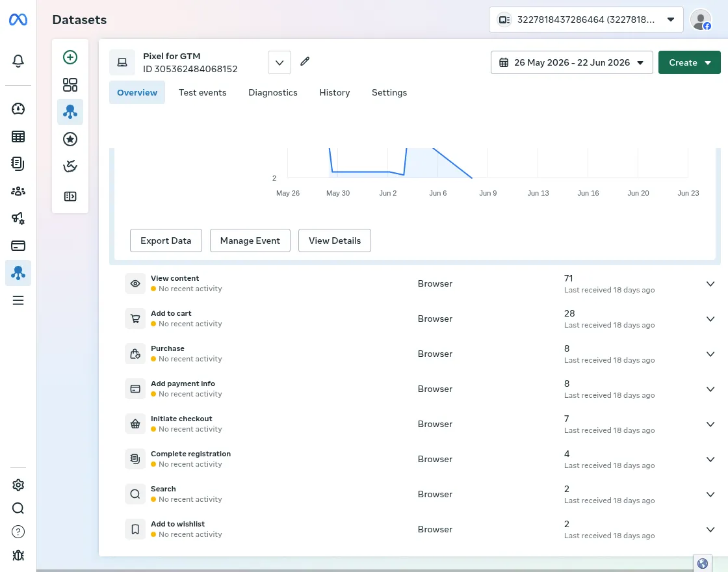Select highlighted Events Manager sidebar icon
The width and height of the screenshot is (728, 572).
[18, 273]
